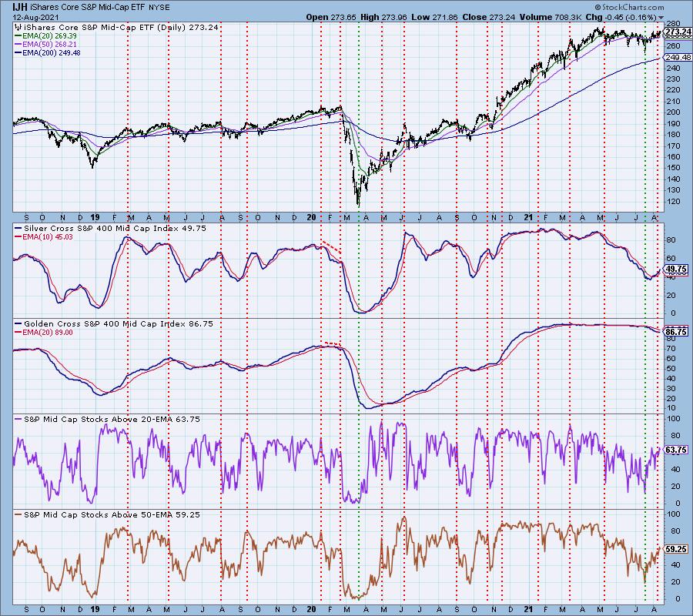Click the Golden Cross S&P 400 legend label
The height and width of the screenshot is (616, 693).
[x=114, y=324]
